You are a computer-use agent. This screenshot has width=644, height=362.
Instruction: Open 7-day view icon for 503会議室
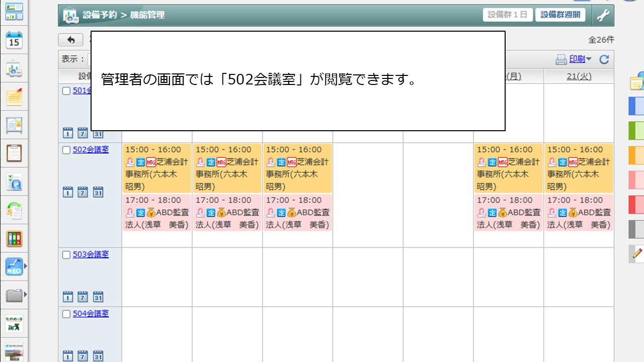point(83,297)
